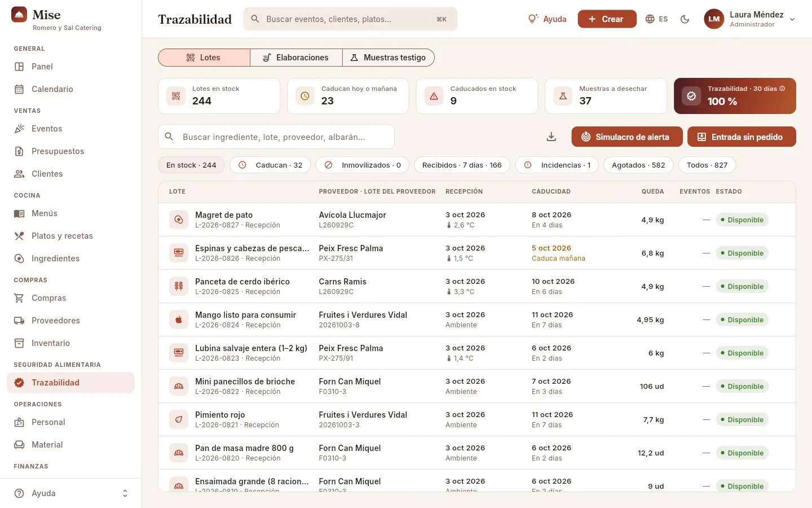Open the ES language selector
Viewport: 812px width, 508px height.
pos(656,19)
